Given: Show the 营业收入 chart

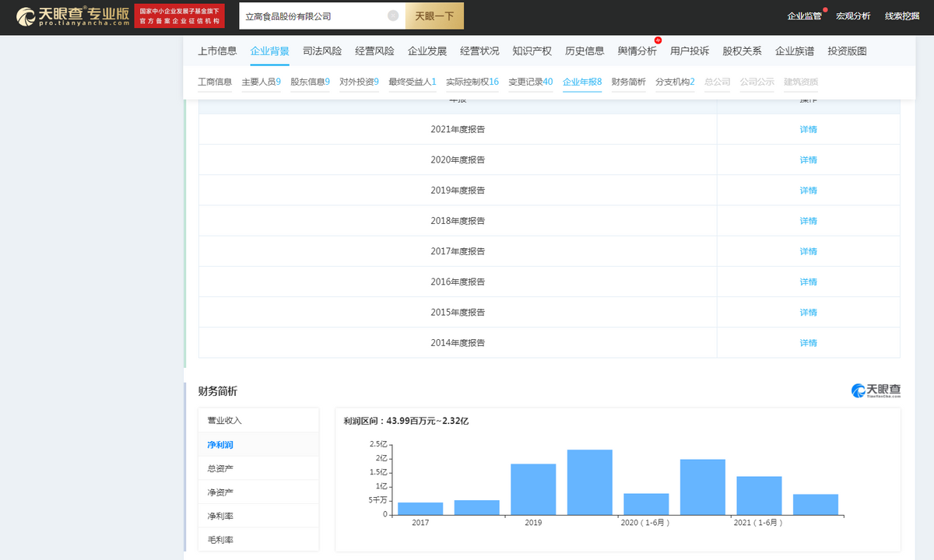Looking at the screenshot, I should click(x=225, y=421).
